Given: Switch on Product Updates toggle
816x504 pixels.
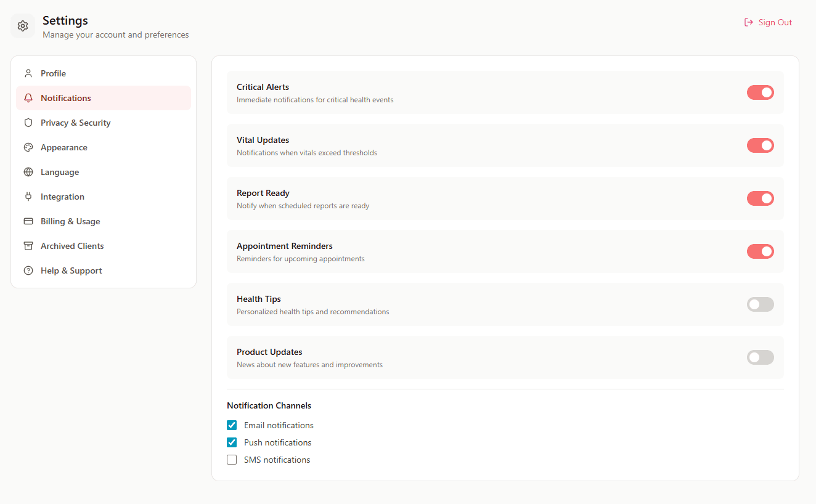Looking at the screenshot, I should (760, 357).
